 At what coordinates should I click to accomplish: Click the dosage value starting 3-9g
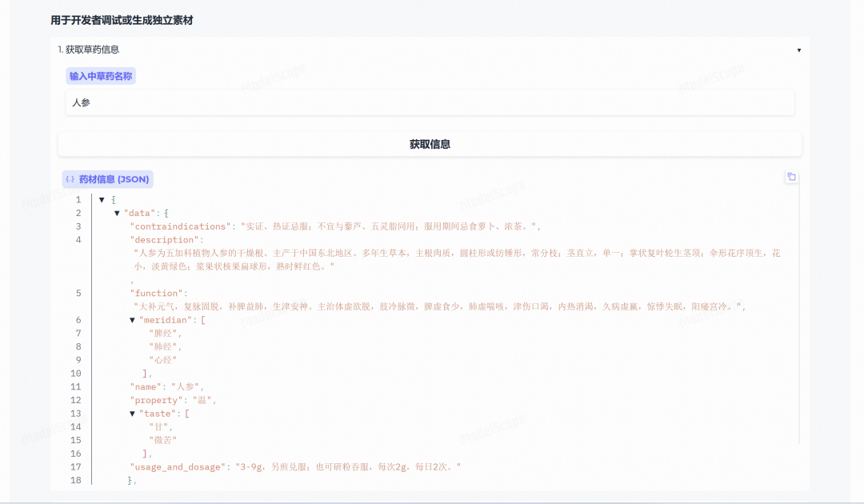tap(348, 467)
